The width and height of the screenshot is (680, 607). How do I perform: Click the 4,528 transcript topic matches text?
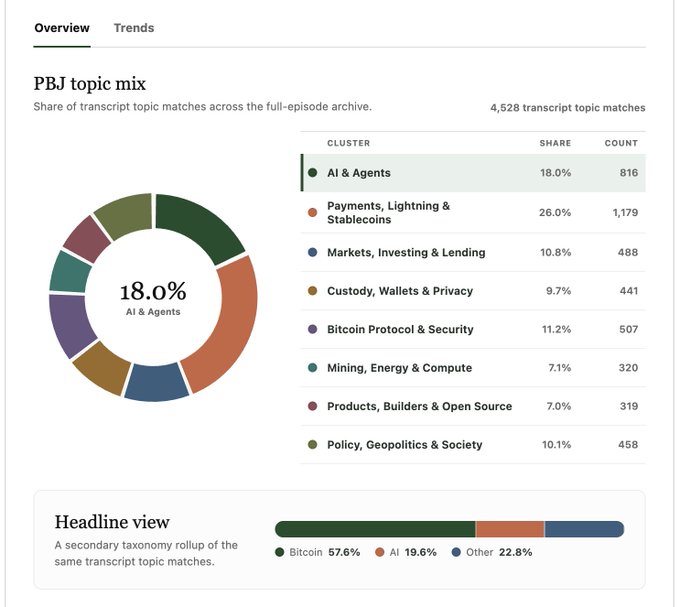point(568,108)
